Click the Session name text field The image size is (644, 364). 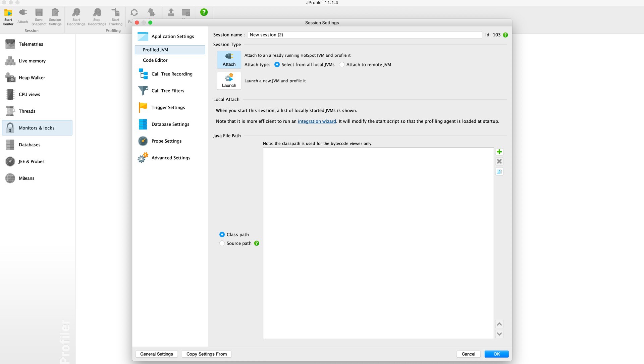coord(365,35)
